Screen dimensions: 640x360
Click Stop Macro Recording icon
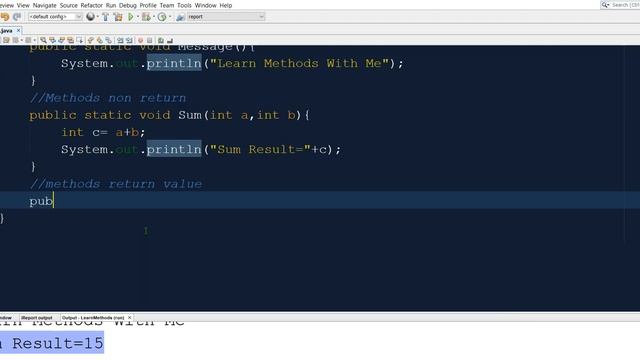(149, 40)
